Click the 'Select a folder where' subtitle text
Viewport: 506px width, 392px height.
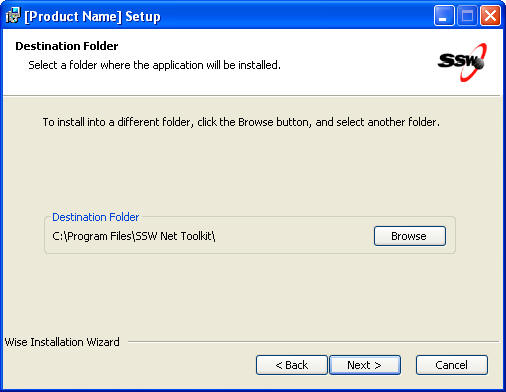(x=154, y=65)
